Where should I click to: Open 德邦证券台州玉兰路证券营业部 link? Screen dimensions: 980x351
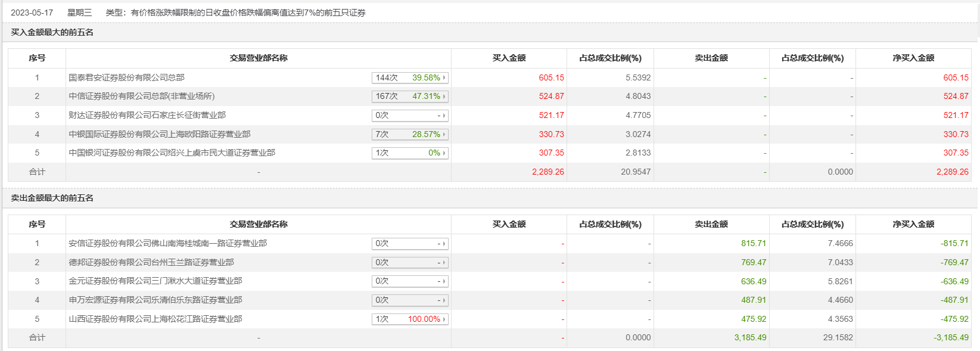pyautogui.click(x=151, y=262)
